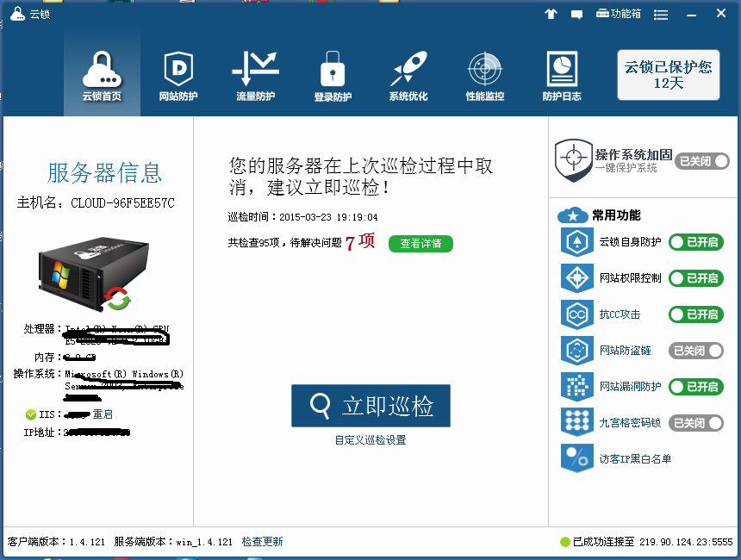Start inspection with 立即巡检 button
741x560 pixels.
tap(370, 406)
